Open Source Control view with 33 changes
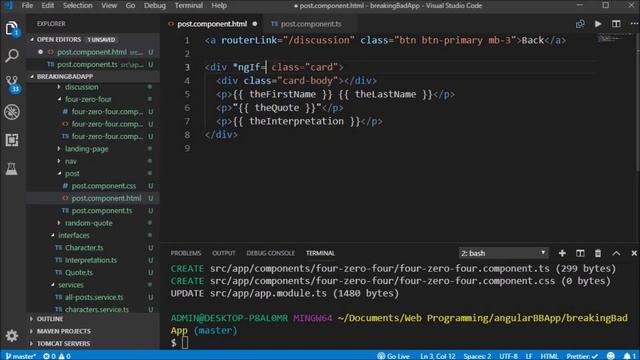The width and height of the screenshot is (640, 360). point(12,83)
